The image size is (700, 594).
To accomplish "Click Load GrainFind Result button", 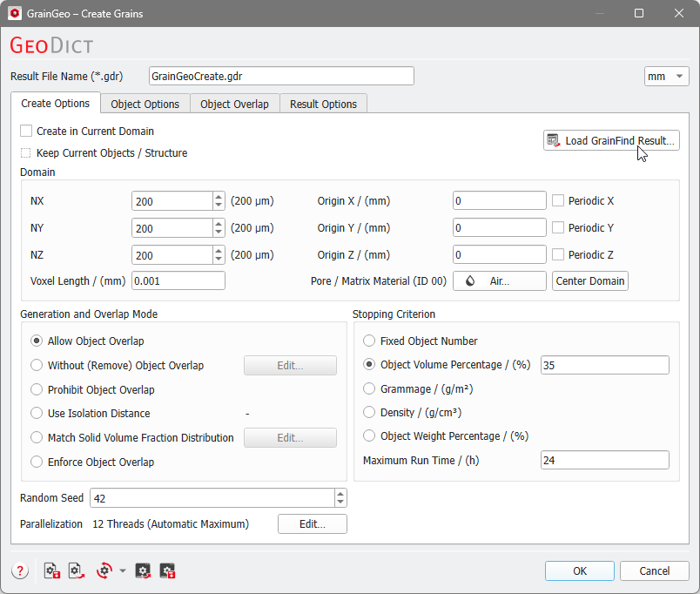I will [611, 141].
